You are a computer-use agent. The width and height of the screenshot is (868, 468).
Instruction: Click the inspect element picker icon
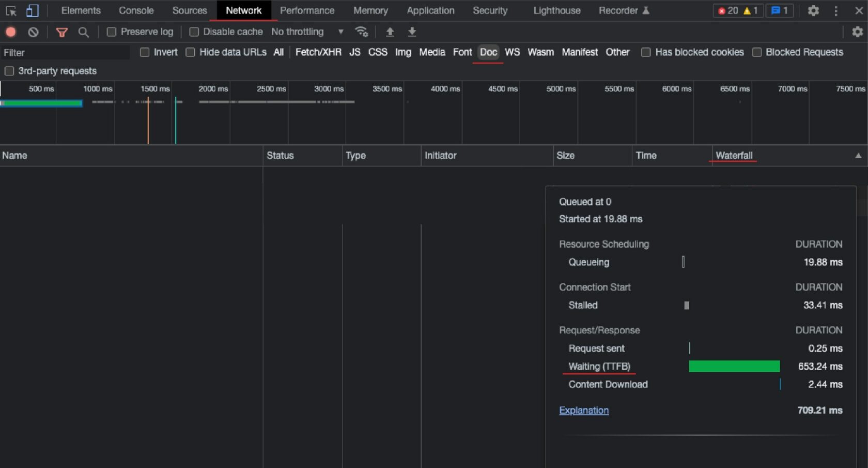click(11, 10)
